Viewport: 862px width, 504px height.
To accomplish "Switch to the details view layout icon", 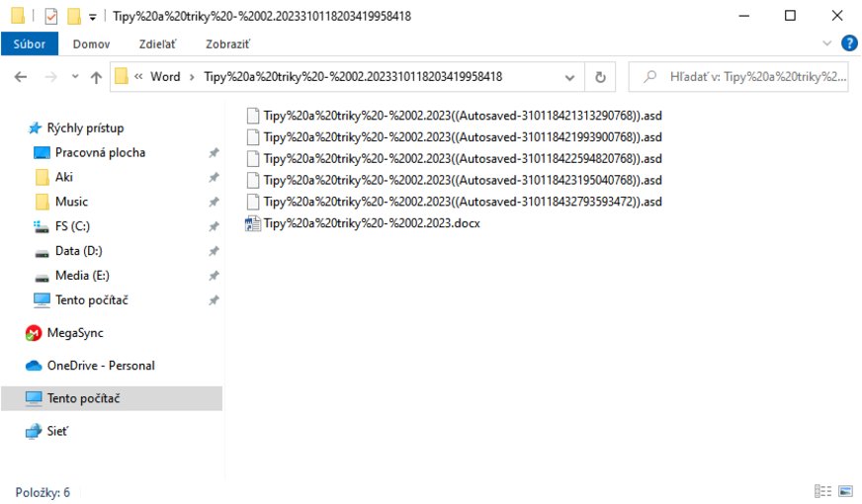I will click(x=822, y=491).
